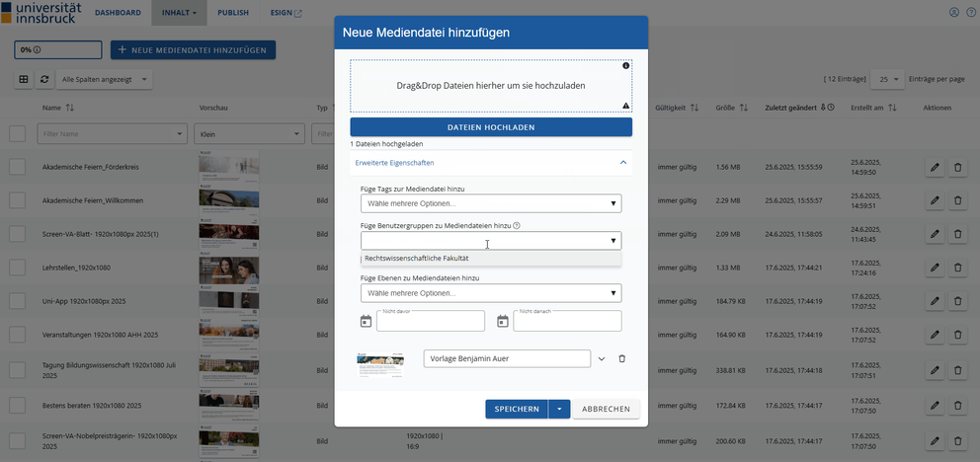Click Abbrechen to cancel the dialog

pyautogui.click(x=606, y=409)
